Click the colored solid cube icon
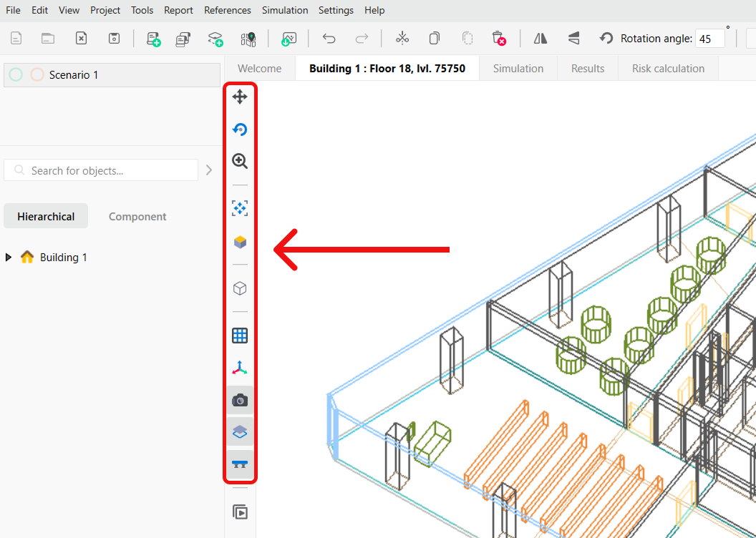756x538 pixels. pos(240,242)
